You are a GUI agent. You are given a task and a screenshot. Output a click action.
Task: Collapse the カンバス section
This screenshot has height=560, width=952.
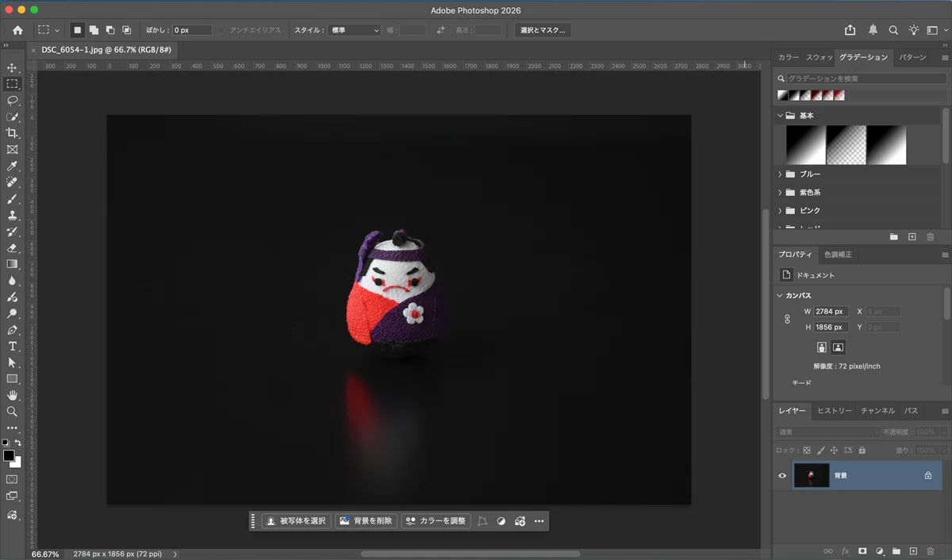tap(780, 295)
